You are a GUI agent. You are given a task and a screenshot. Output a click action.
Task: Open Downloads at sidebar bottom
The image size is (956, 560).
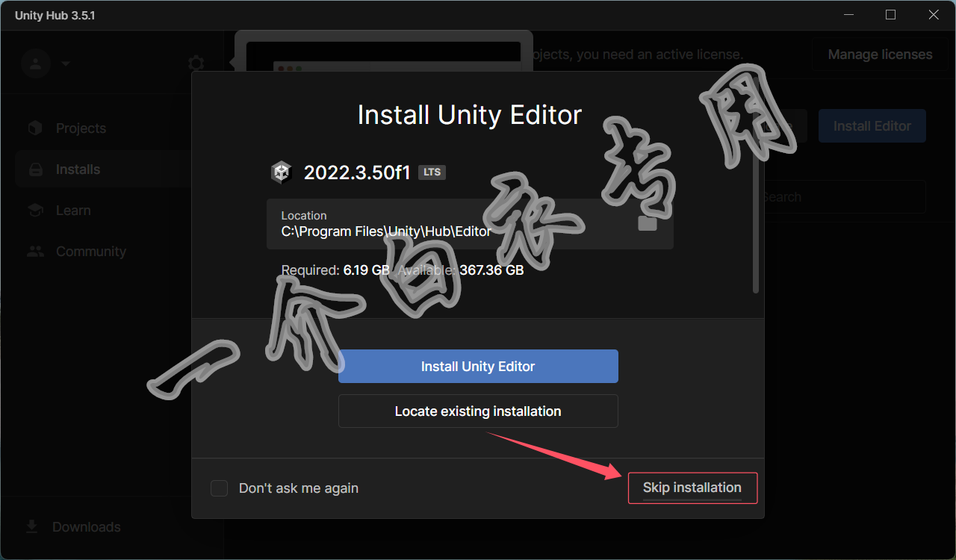click(86, 527)
